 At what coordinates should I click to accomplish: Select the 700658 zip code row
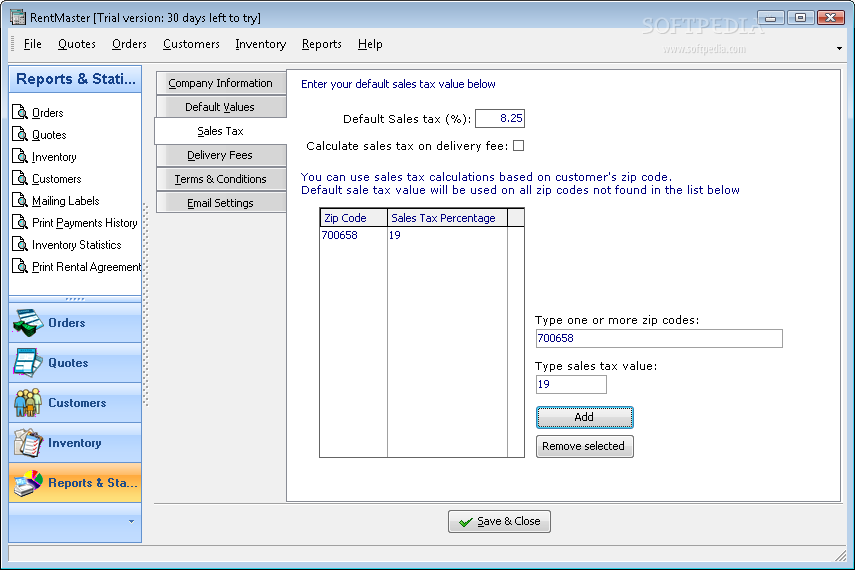pos(414,235)
